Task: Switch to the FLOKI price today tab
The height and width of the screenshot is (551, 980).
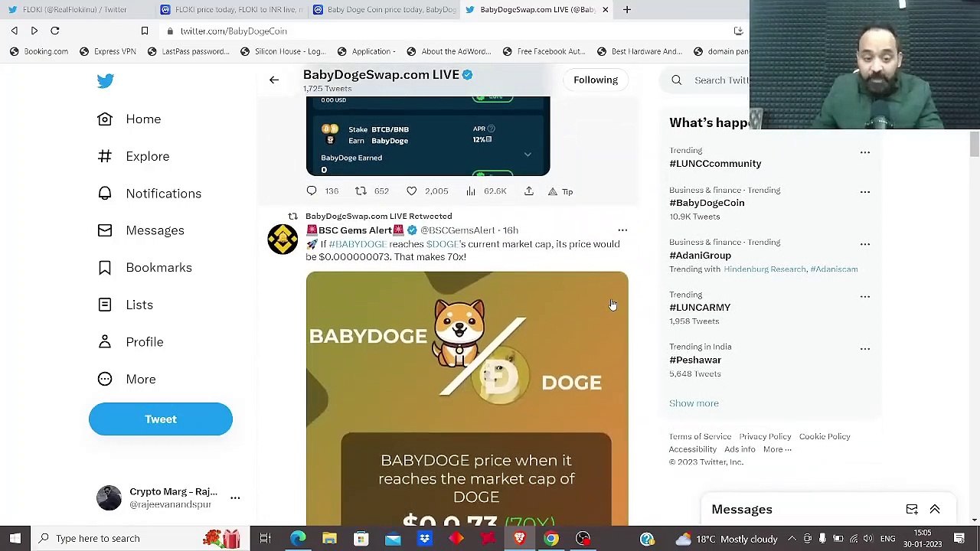Action: pyautogui.click(x=228, y=10)
